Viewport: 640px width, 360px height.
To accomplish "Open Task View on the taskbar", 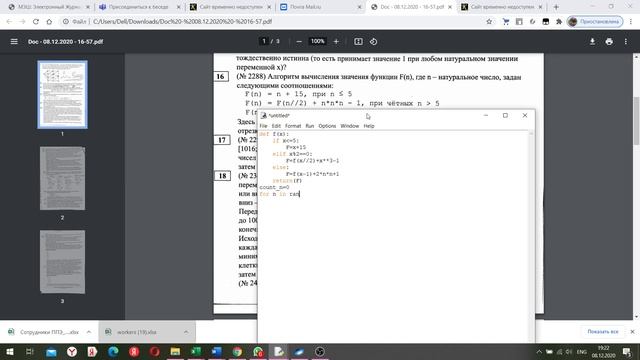I will [29, 351].
